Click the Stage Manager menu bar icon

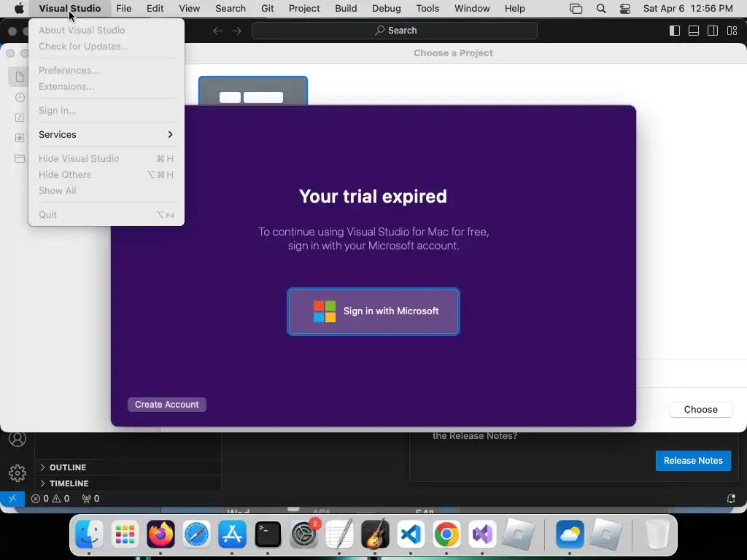click(576, 9)
